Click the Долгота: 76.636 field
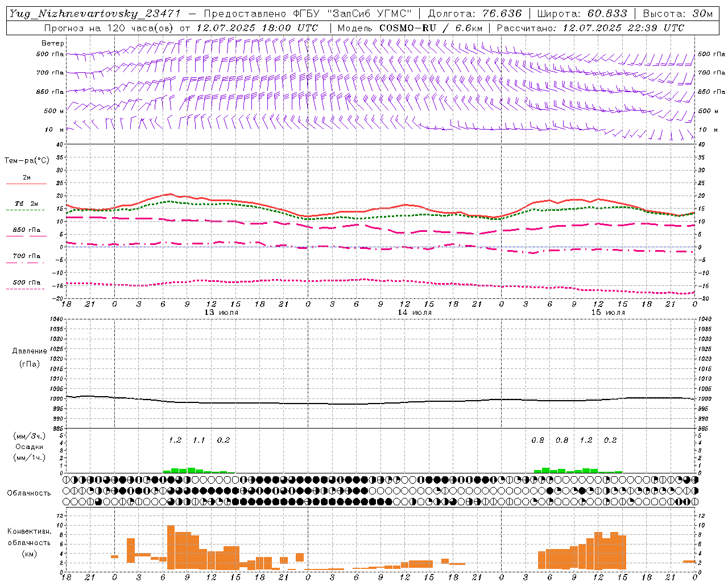728x582 pixels. click(x=474, y=14)
